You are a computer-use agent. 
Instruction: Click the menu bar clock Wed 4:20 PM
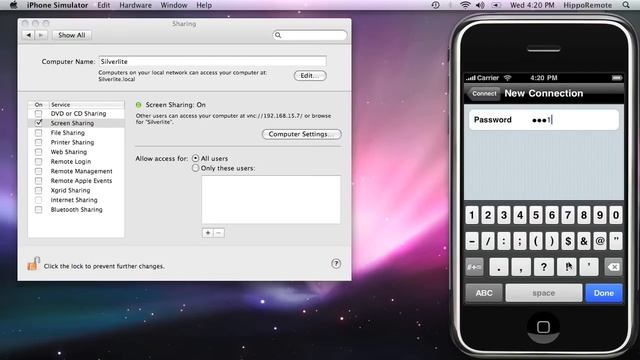tap(532, 5)
